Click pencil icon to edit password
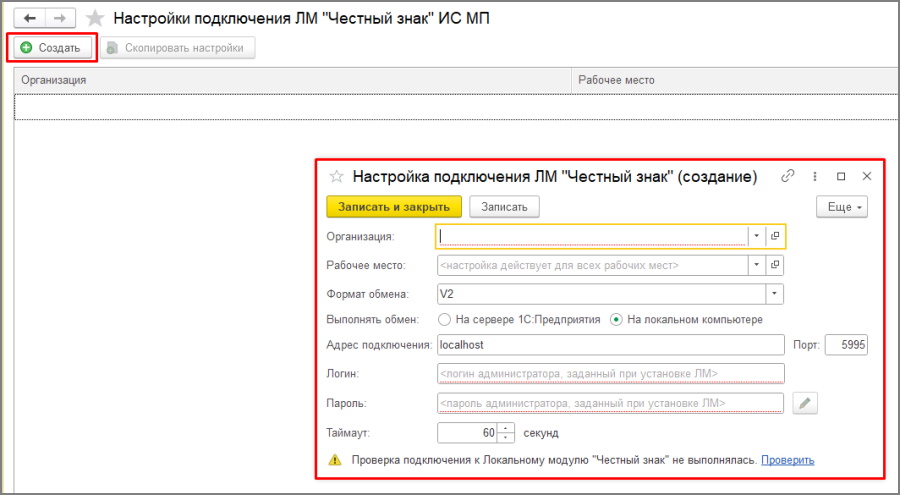Screen dimensions: 900x495 [x=805, y=403]
